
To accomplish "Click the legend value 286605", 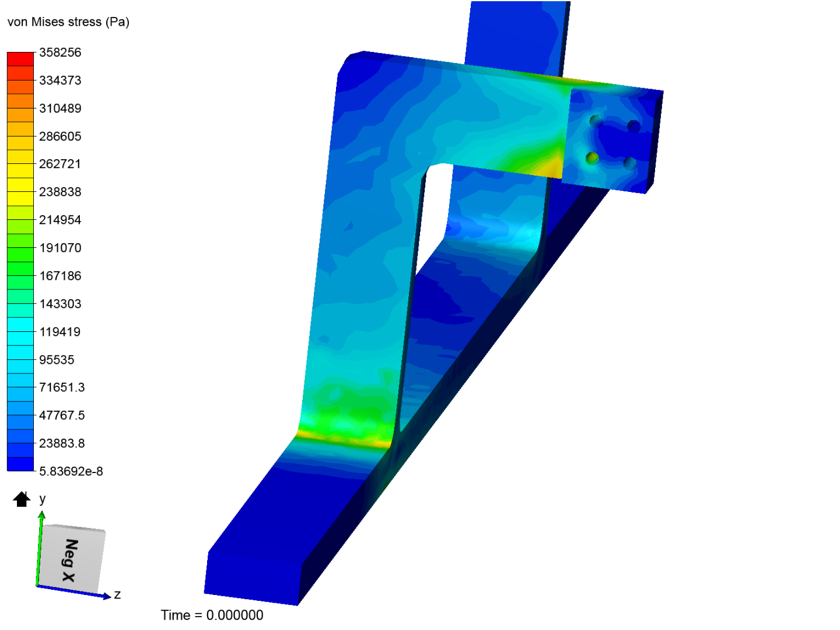I will point(60,136).
